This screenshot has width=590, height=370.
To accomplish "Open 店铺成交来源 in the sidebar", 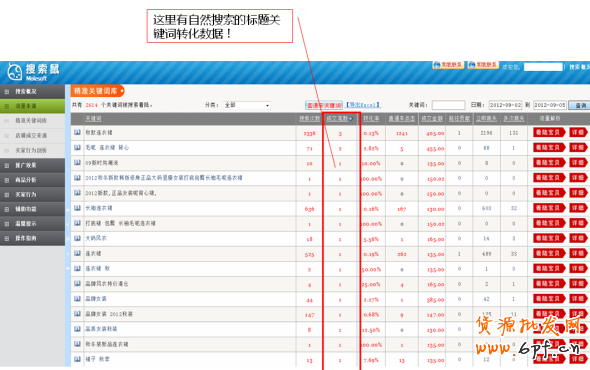I will (x=31, y=136).
